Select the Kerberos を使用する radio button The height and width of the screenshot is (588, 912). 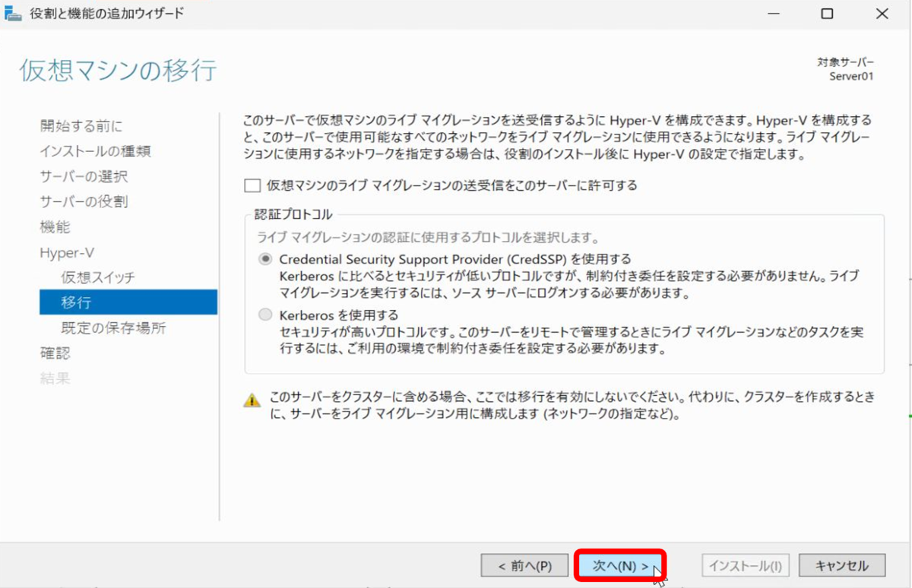264,315
